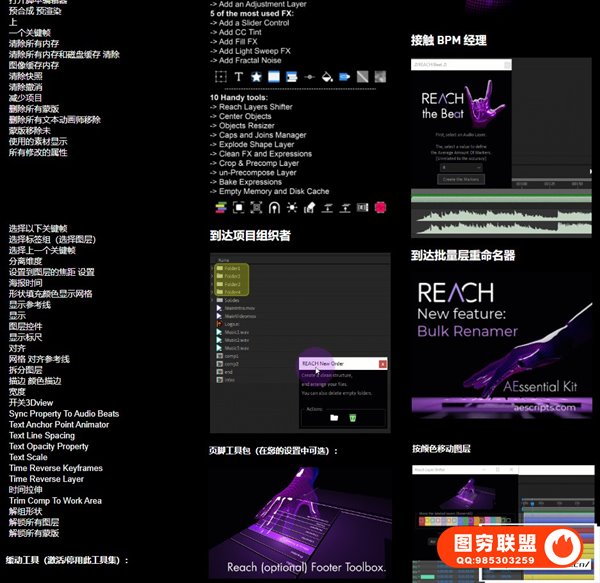The width and height of the screenshot is (600, 583).
Task: Click the arch-shaped Caps and Joins icon
Action: click(273, 207)
